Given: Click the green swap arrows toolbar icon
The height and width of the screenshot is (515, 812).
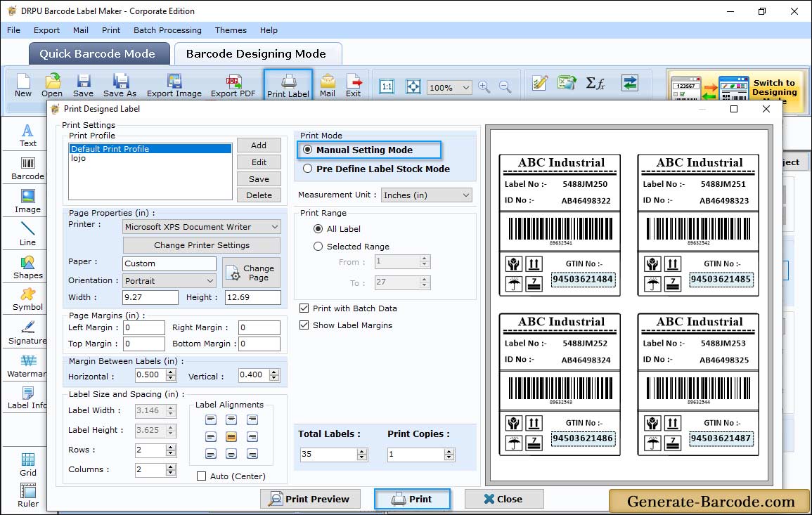Looking at the screenshot, I should click(x=630, y=83).
